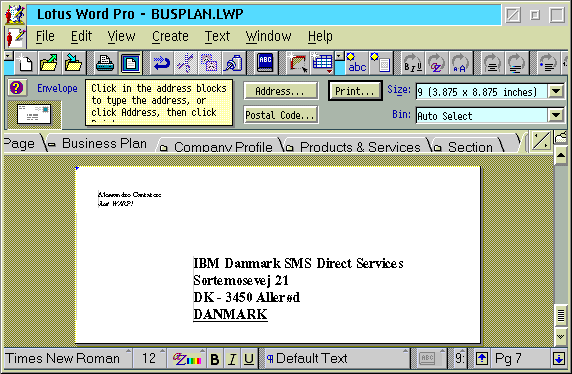Open the Create menu
This screenshot has height=374, width=572.
[x=170, y=36]
